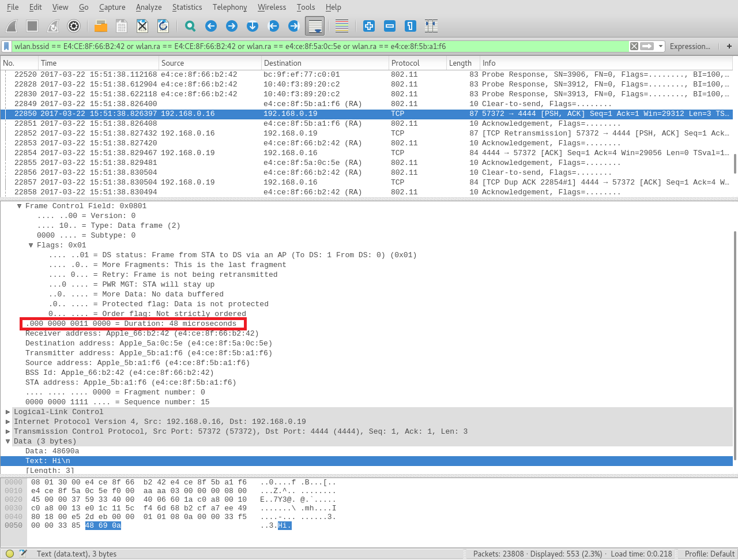Open the Capture menu

[112, 7]
